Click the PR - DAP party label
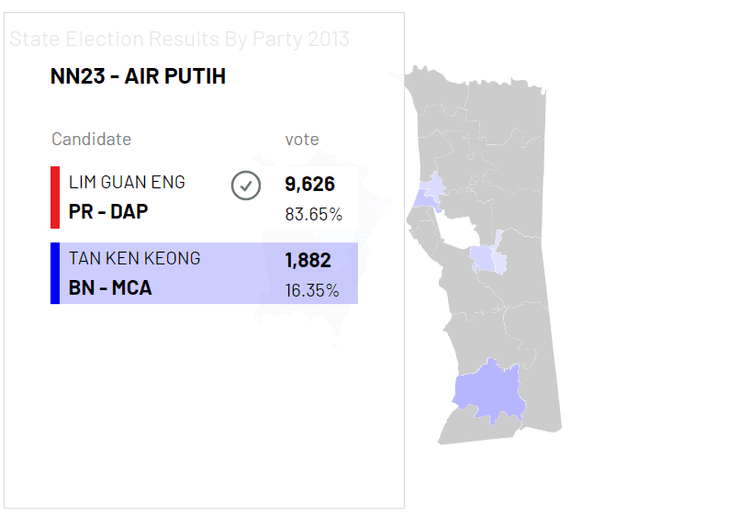Image resolution: width=750 pixels, height=528 pixels. 108,212
